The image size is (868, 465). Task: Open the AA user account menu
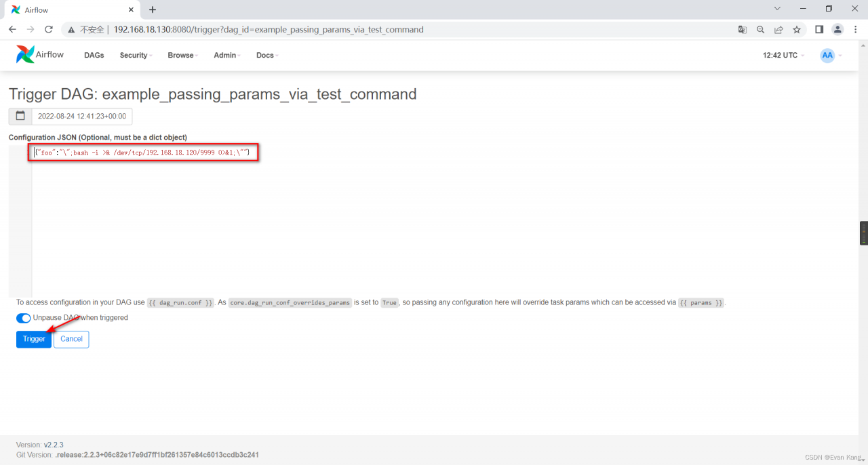click(831, 56)
